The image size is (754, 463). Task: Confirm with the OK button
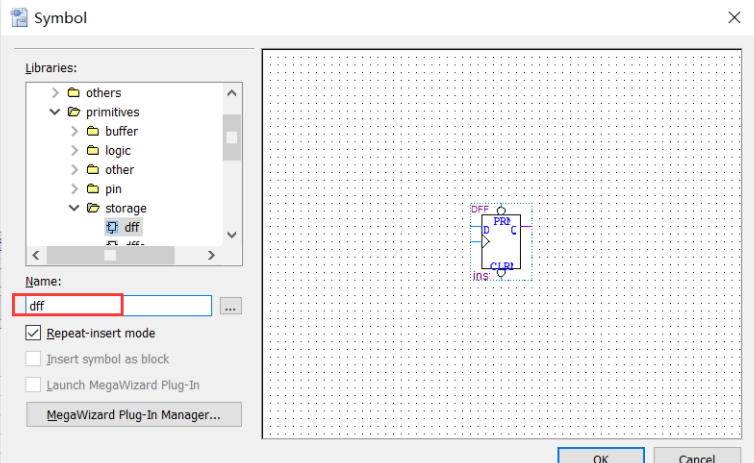pos(601,456)
